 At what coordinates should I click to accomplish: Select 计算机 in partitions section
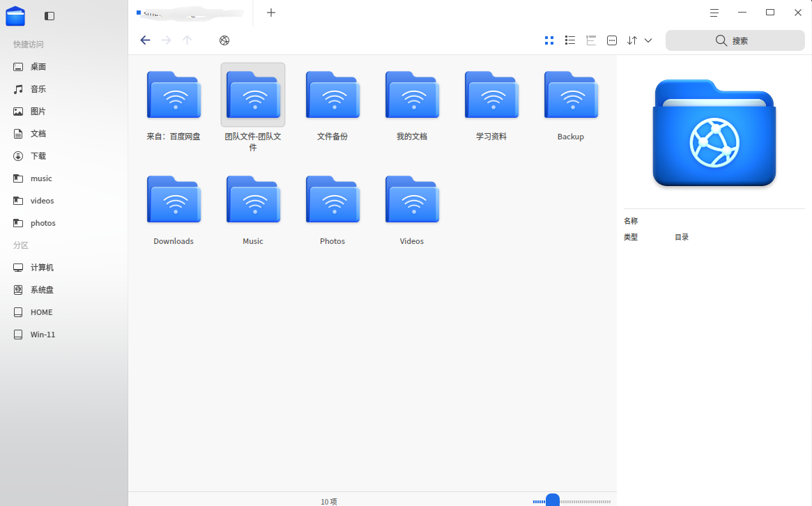pos(63,268)
